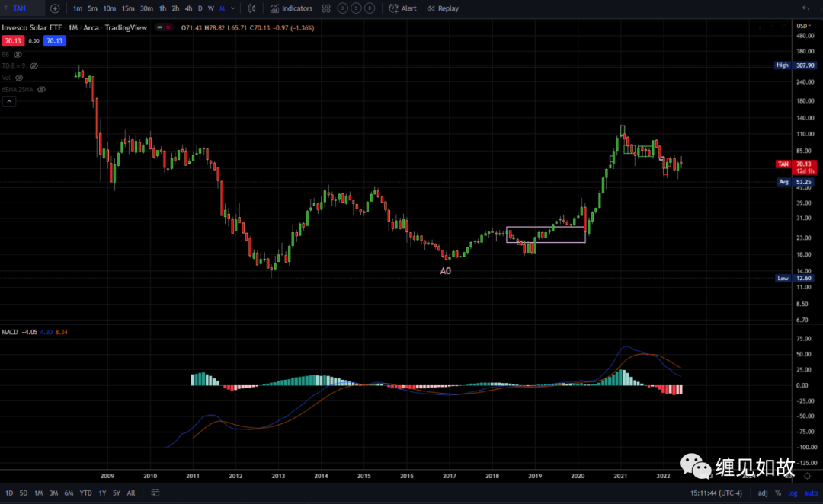Toggle visibility of TD 8 + 9 indicator
The height and width of the screenshot is (504, 823).
coord(34,66)
